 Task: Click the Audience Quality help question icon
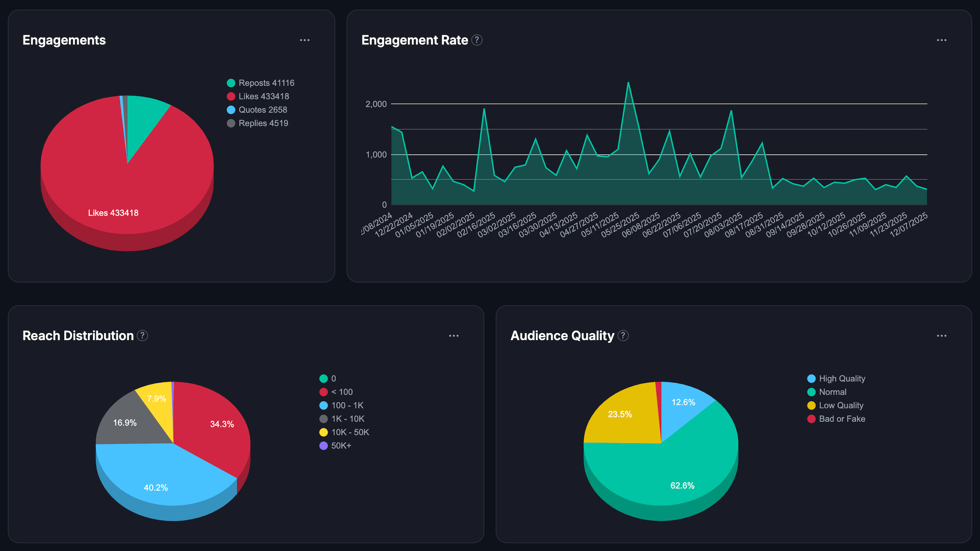tap(623, 335)
